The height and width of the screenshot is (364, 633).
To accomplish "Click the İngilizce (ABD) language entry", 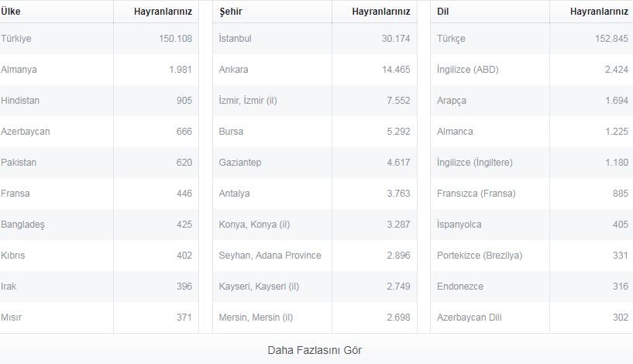I will 467,70.
